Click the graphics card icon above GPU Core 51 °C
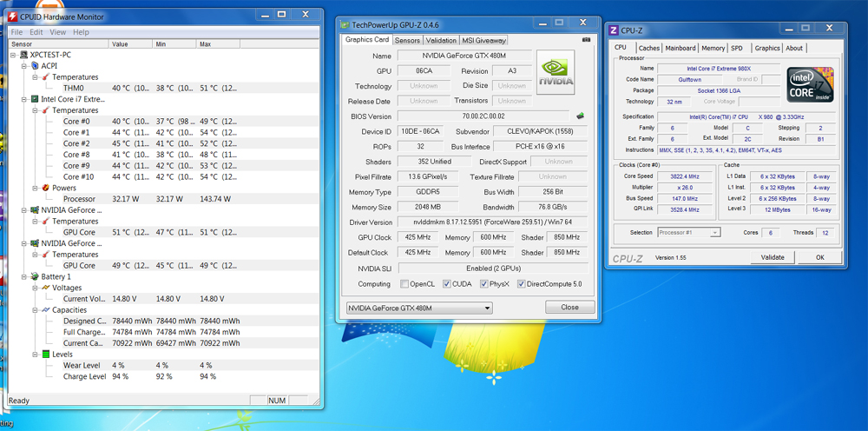The width and height of the screenshot is (868, 431). (35, 210)
